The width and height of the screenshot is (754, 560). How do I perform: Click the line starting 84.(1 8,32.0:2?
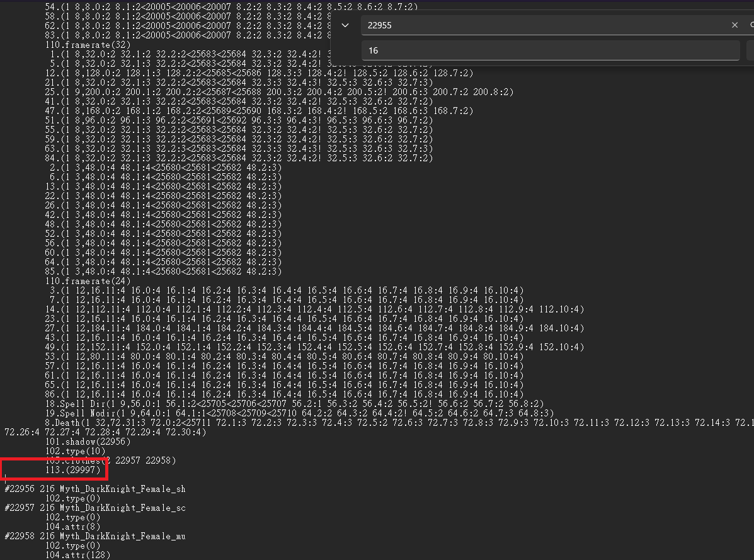(239, 157)
